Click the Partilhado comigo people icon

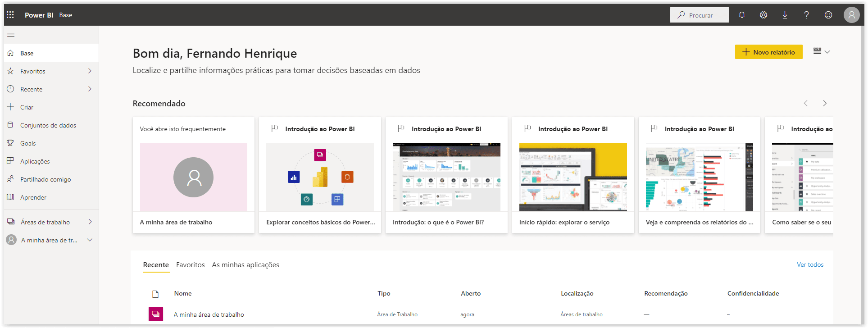[11, 179]
